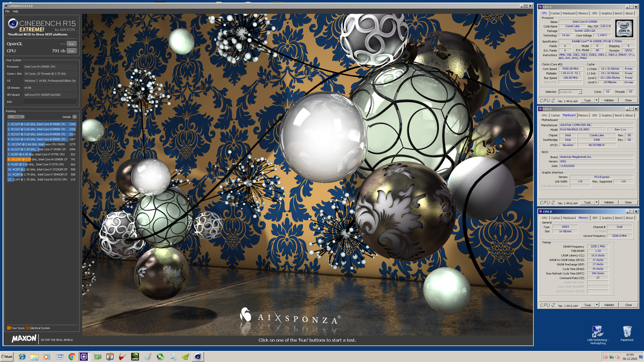Switch to Caches tab in top CPU-Z window

[x=555, y=13]
